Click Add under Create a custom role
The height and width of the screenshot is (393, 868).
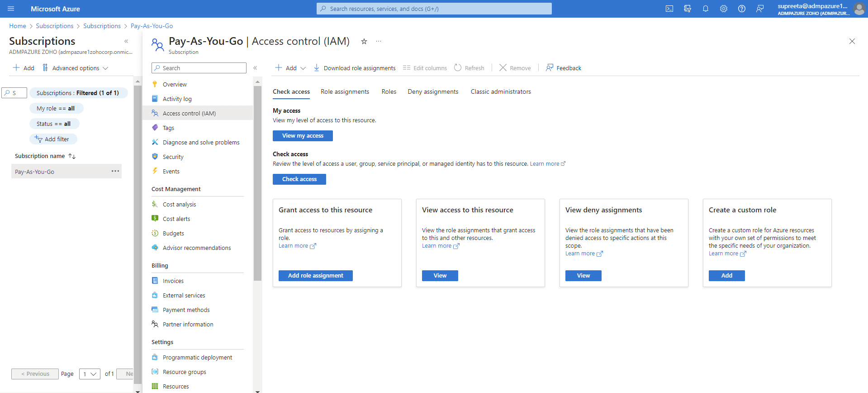pos(727,276)
